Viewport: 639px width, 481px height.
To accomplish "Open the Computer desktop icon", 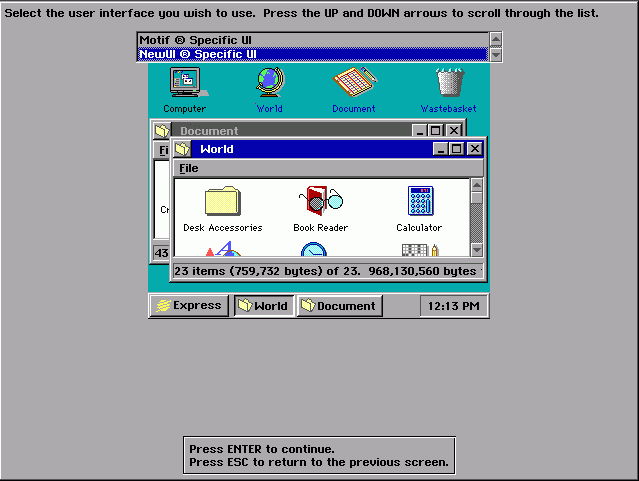I will [x=188, y=83].
